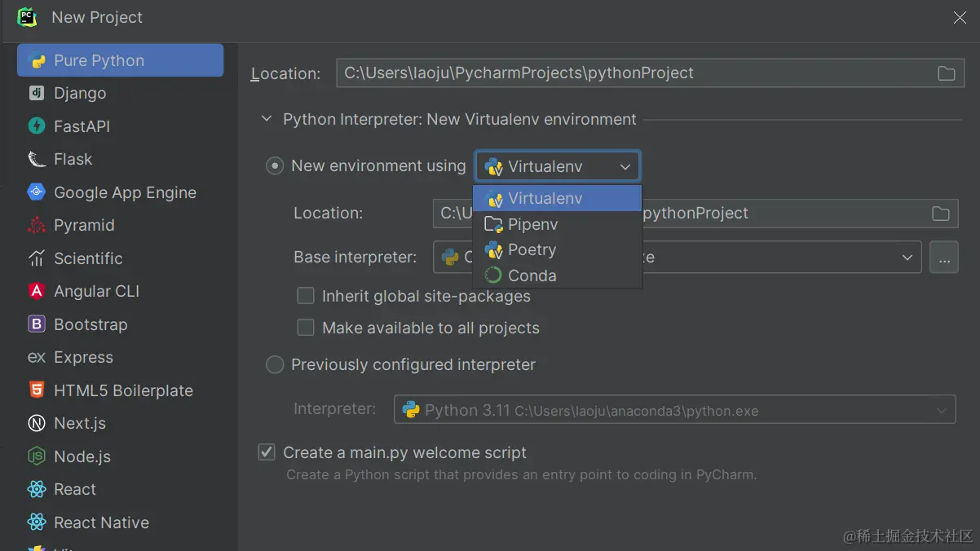Pick the Node.js project icon

coord(37,456)
